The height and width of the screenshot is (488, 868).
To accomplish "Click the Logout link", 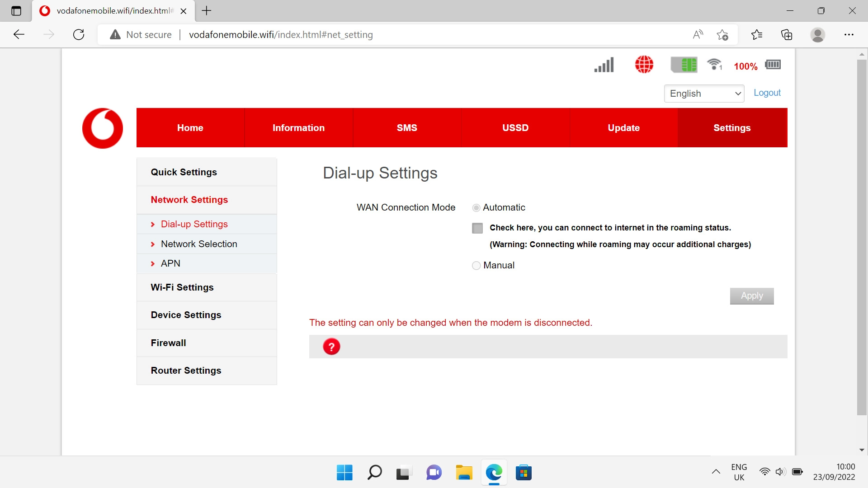I will [x=767, y=93].
